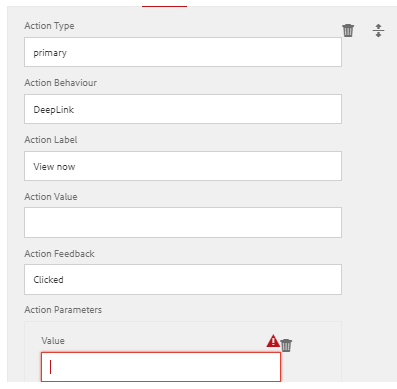Click the Action Label caption text
The image size is (397, 389).
[51, 140]
